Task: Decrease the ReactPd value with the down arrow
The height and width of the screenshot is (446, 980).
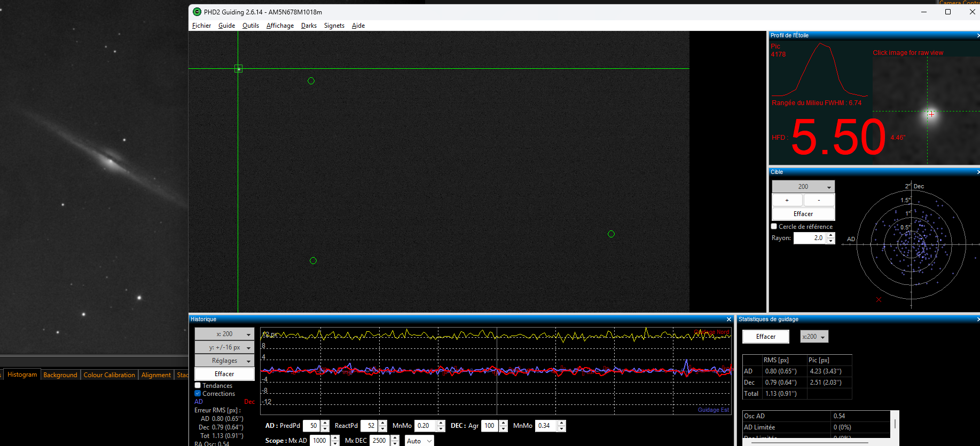Action: coord(382,428)
